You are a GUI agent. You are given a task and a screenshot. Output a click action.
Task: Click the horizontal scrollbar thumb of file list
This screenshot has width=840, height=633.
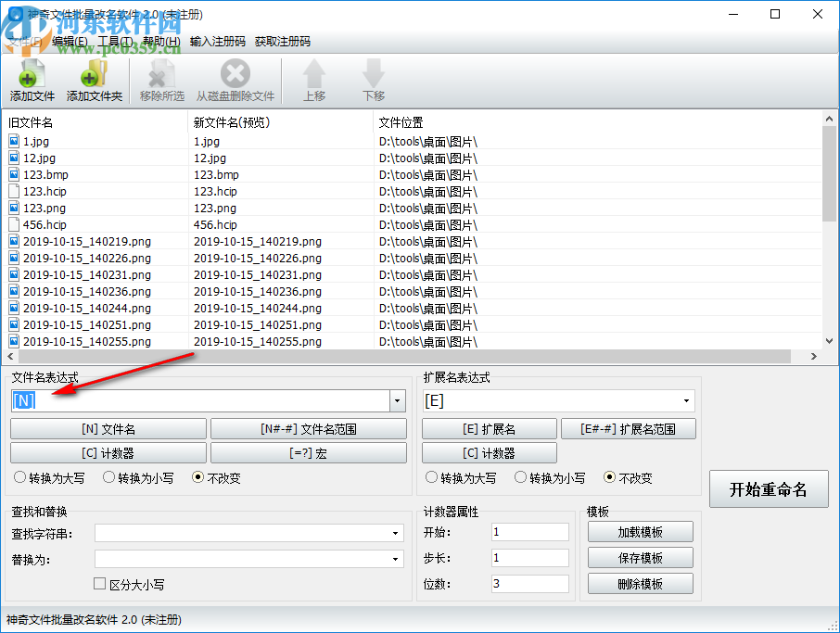(x=404, y=356)
